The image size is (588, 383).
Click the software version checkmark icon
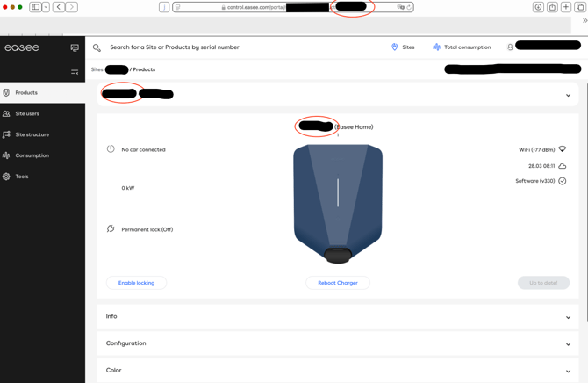coord(563,181)
